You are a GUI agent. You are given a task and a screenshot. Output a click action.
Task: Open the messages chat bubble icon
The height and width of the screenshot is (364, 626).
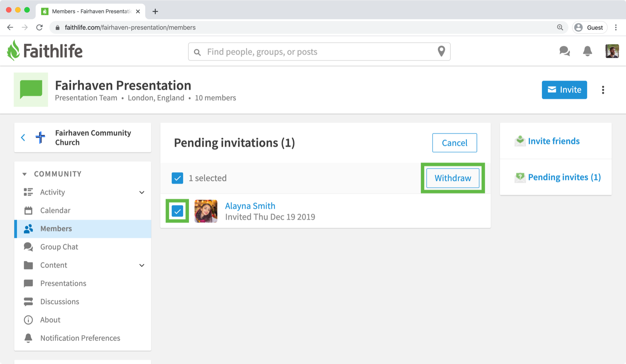tap(565, 51)
